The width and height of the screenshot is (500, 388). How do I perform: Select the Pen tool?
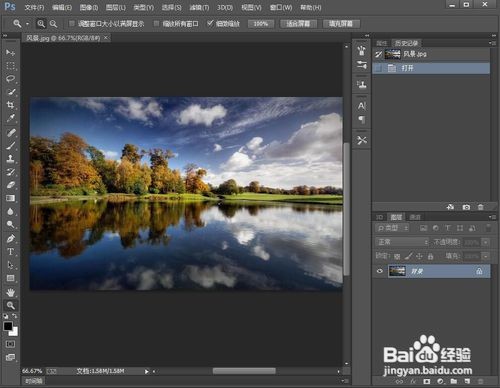click(x=10, y=239)
